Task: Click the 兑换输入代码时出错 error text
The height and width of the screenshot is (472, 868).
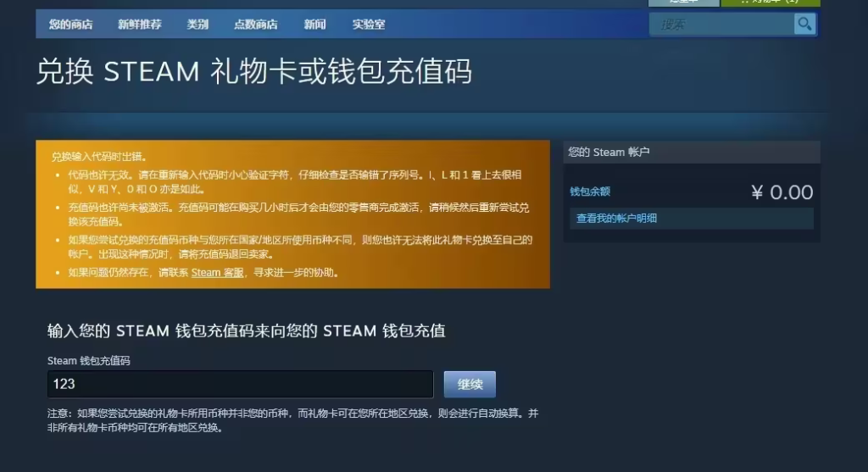Action: click(x=99, y=157)
